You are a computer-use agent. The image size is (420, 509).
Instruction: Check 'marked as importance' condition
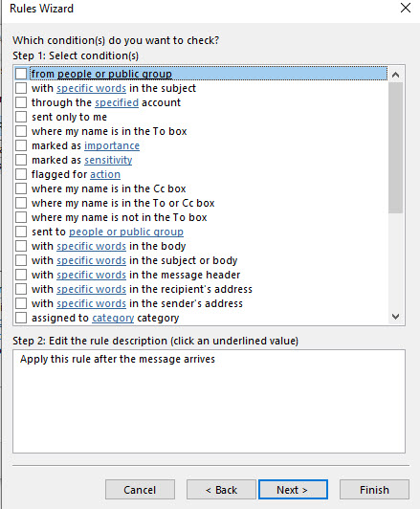(21, 145)
